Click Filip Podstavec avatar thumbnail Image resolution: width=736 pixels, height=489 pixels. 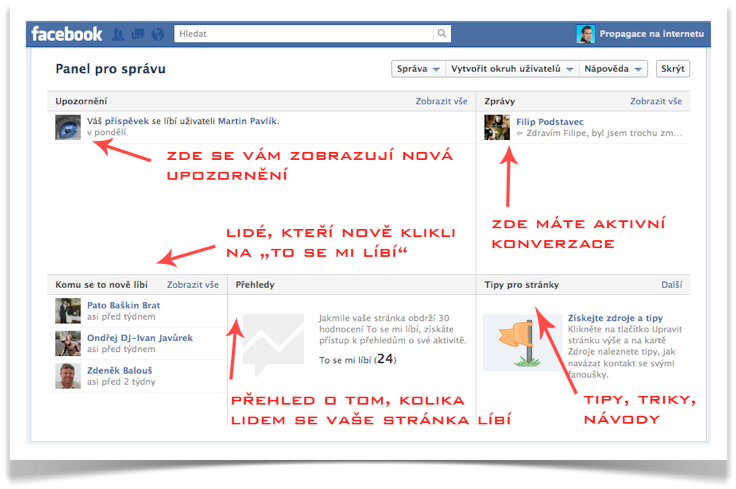coord(497,127)
